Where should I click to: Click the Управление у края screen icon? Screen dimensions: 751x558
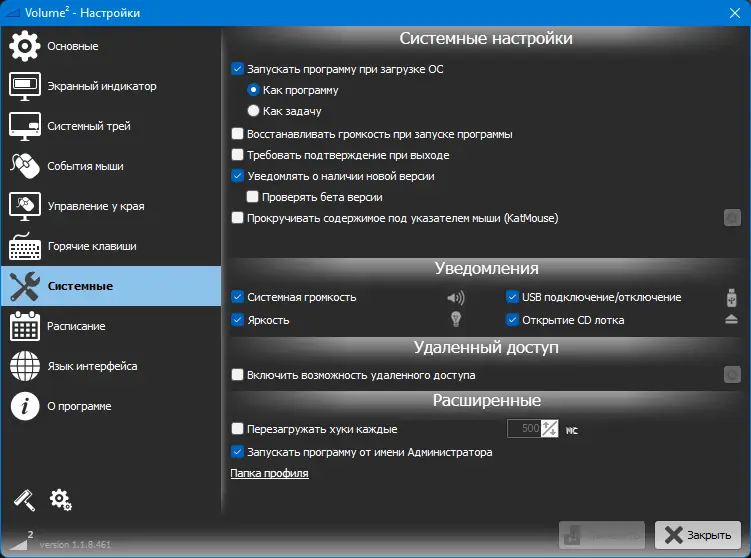pyautogui.click(x=24, y=206)
